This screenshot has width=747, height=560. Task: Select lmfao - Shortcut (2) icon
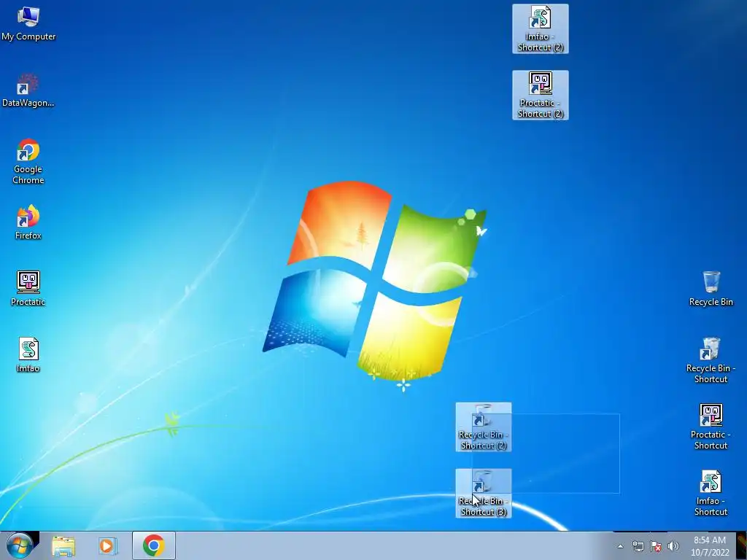point(541,28)
